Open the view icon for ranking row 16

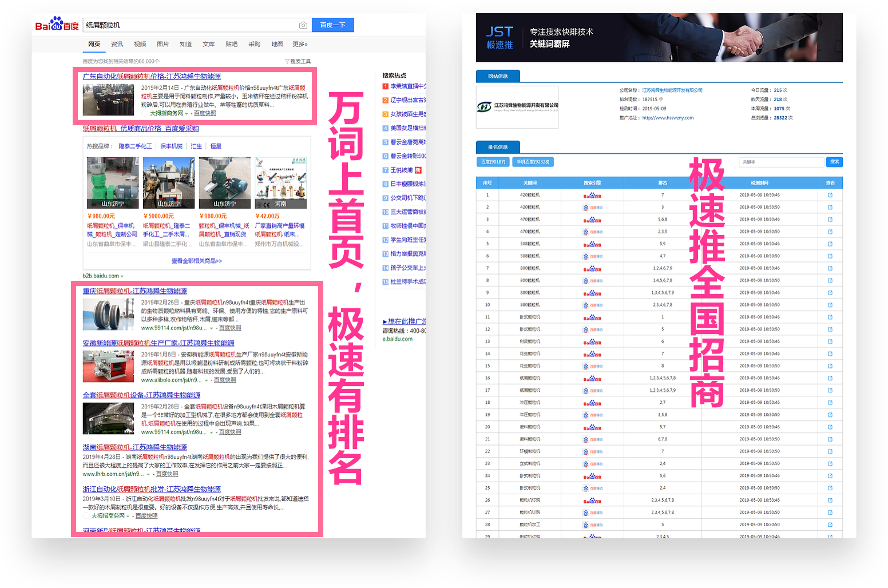(830, 378)
